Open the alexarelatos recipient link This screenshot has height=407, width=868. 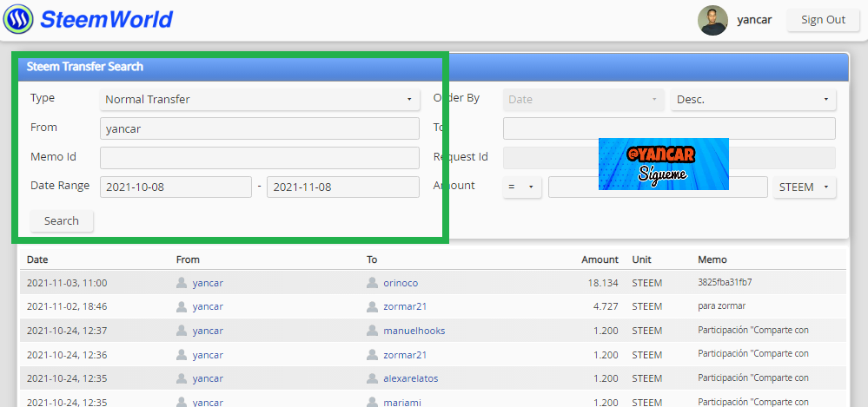coord(411,378)
